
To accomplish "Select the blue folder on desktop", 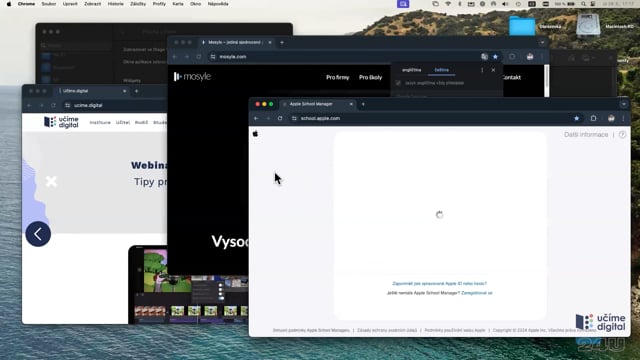I will point(522,26).
